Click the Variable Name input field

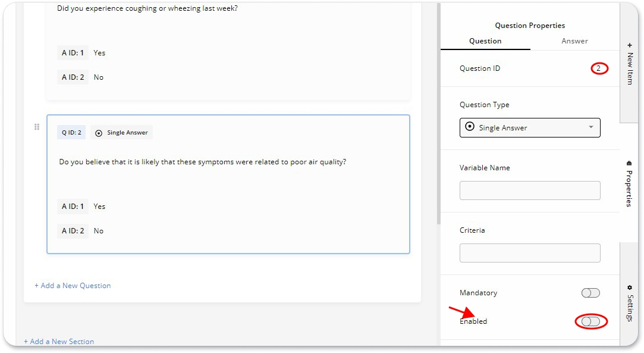(x=529, y=190)
